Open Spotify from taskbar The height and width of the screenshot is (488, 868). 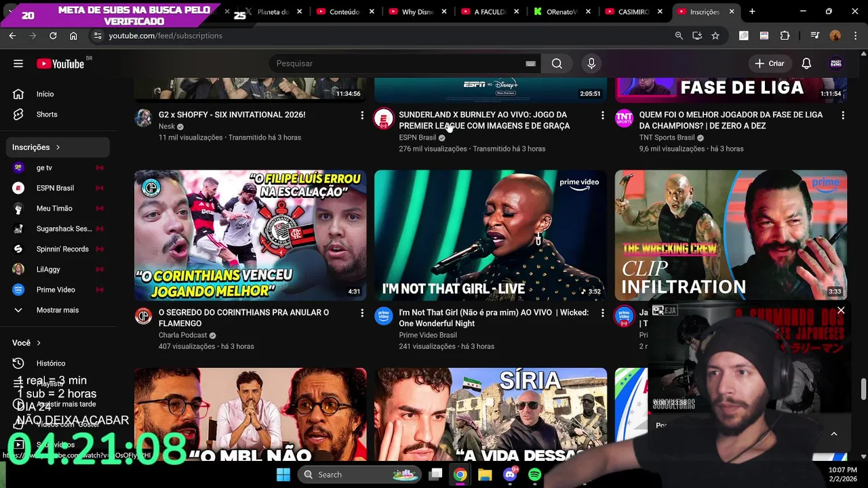click(534, 474)
